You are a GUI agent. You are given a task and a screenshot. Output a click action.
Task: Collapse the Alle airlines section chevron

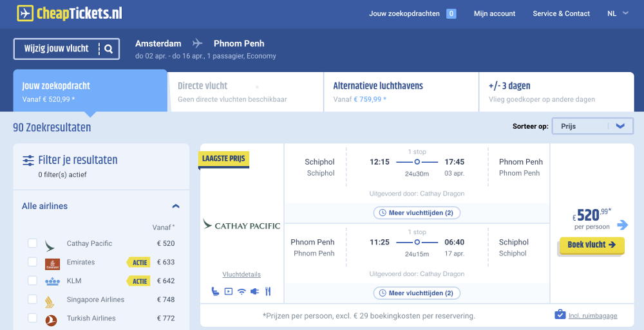[176, 206]
